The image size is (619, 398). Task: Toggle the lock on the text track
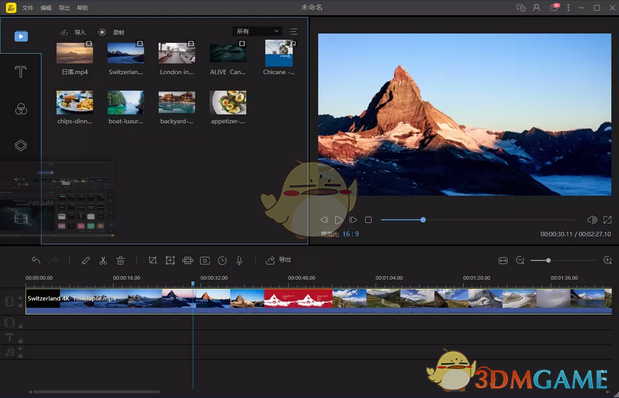coord(21,341)
